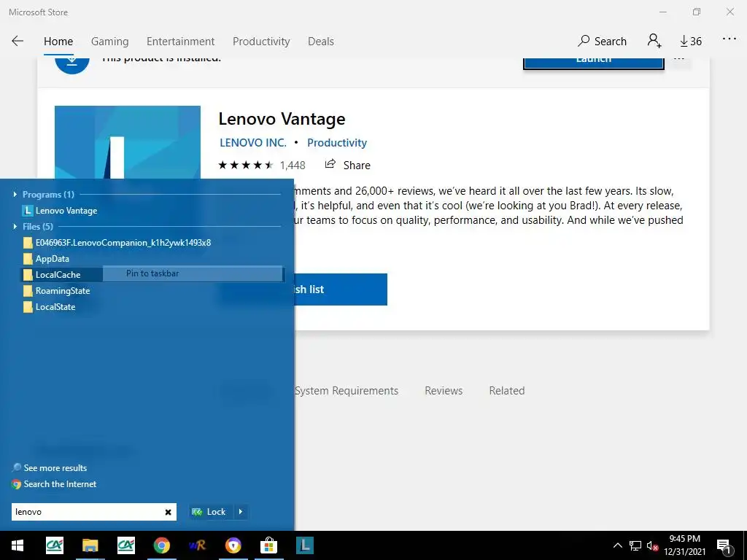This screenshot has width=747, height=560.
Task: View the 36 pending downloads
Action: (x=690, y=42)
